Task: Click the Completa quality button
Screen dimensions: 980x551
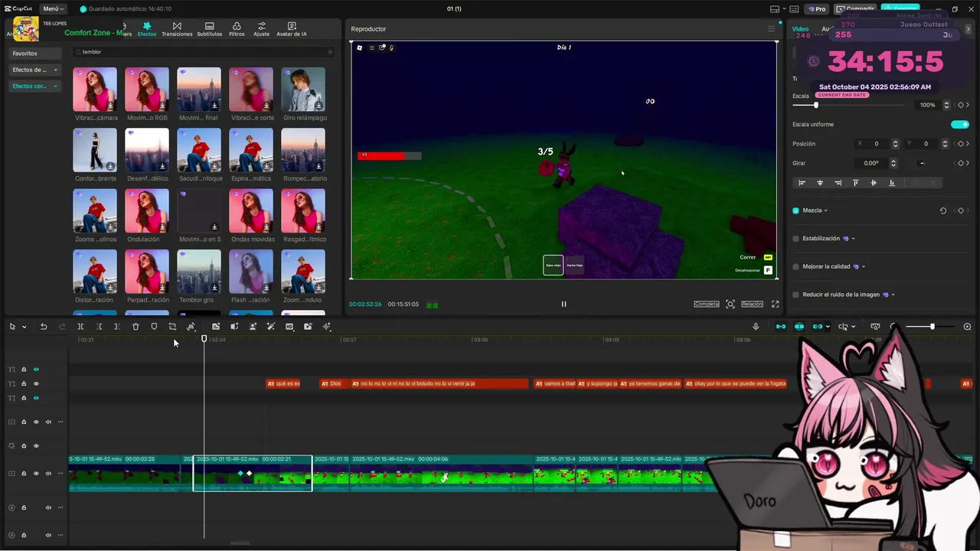Action: pyautogui.click(x=707, y=304)
